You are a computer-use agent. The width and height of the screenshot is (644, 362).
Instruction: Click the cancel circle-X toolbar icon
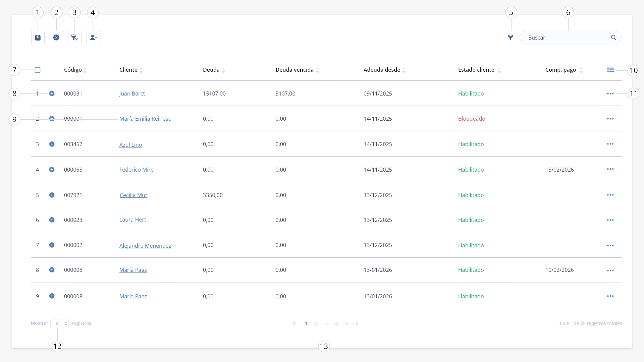[x=56, y=38]
